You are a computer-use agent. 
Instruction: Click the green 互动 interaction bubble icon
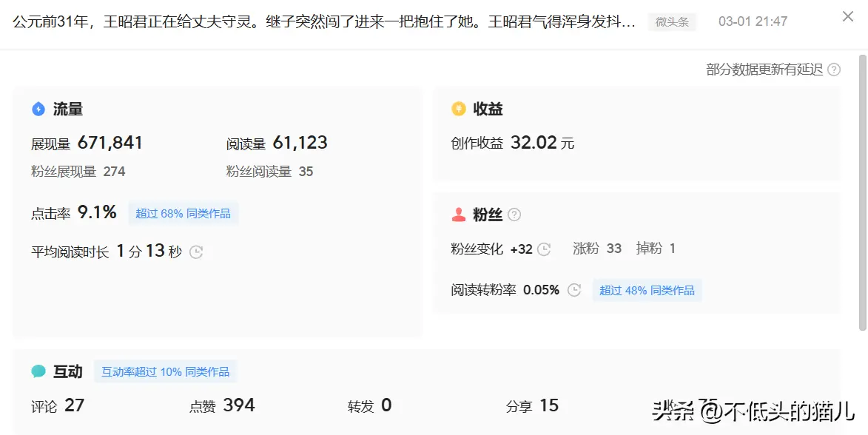(x=38, y=371)
